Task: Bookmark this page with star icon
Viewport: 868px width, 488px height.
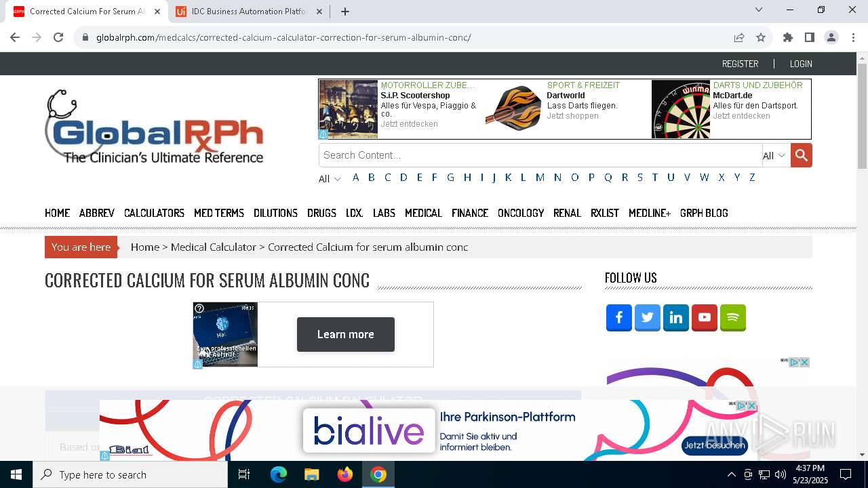Action: tap(761, 37)
